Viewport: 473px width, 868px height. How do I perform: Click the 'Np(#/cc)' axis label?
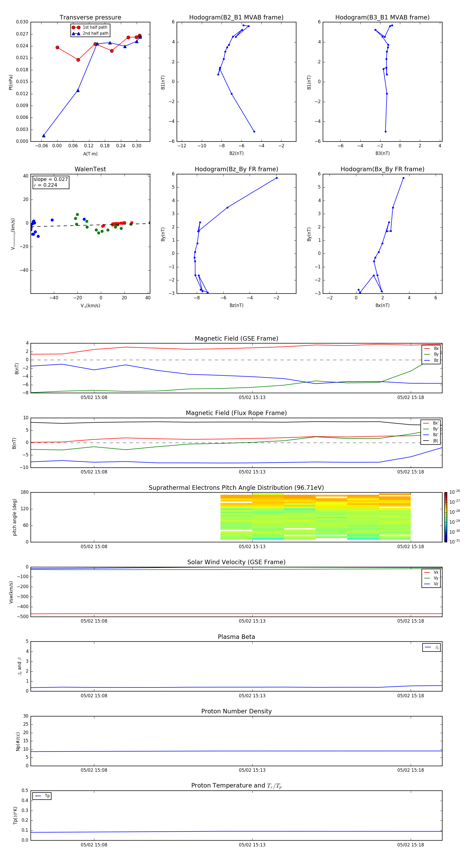[18, 741]
